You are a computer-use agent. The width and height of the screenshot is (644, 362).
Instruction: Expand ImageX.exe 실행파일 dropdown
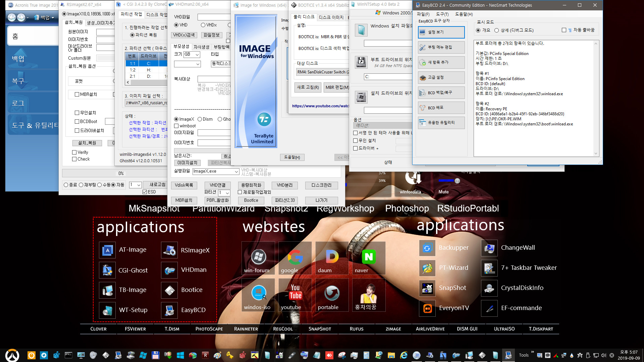coord(236,171)
